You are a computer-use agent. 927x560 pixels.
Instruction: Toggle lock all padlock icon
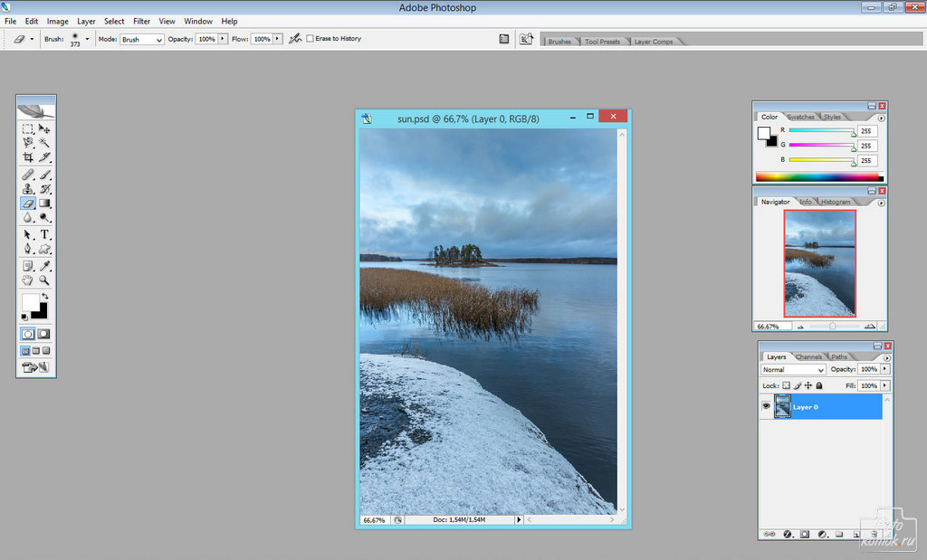point(818,385)
